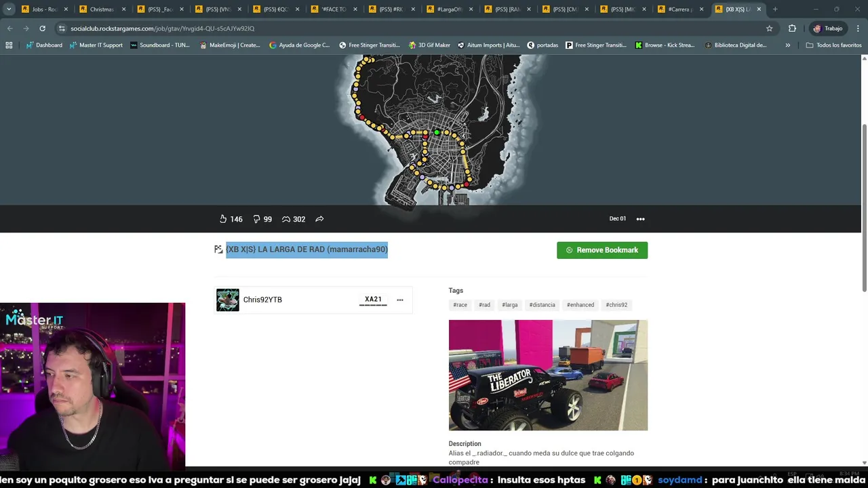Click scrollbar down arrow
The image size is (868, 488).
point(864,463)
